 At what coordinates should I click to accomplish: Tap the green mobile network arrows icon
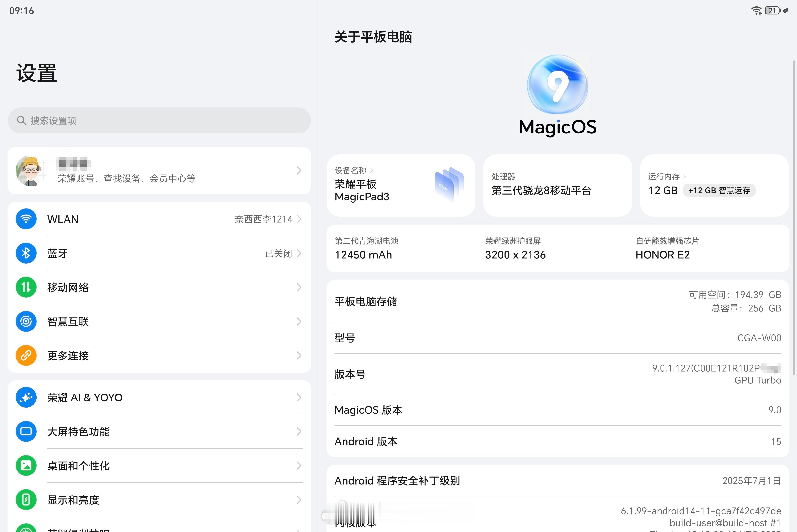tap(26, 287)
